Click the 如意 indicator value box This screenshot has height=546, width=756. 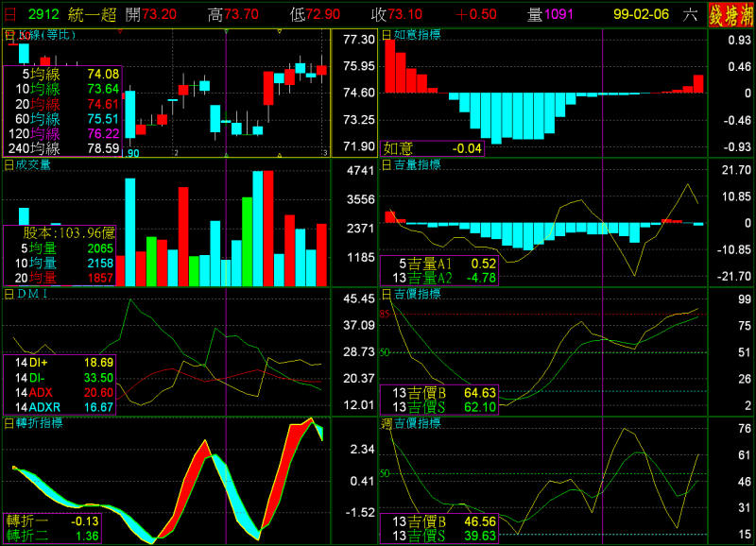point(432,148)
